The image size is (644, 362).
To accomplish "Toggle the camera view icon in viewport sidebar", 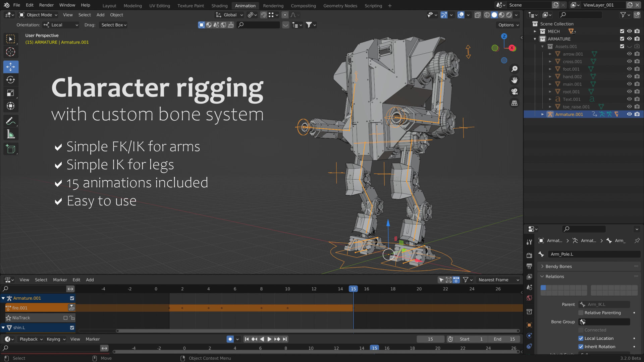I will point(514,92).
